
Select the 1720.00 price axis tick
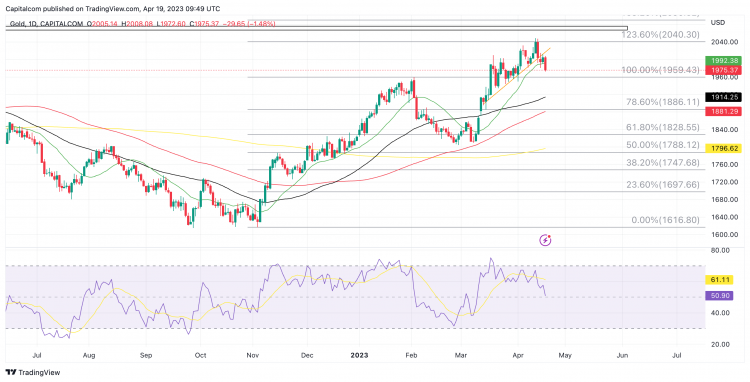tap(725, 182)
